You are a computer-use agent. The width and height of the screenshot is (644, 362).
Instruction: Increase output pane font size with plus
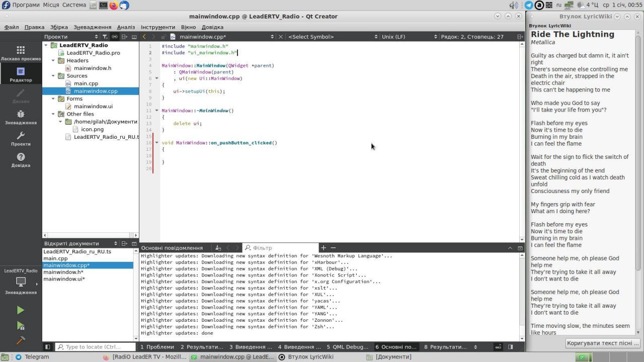(x=324, y=248)
